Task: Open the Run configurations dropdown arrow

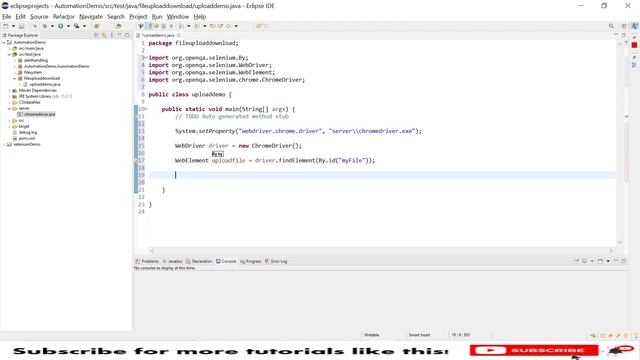Action: [x=68, y=26]
